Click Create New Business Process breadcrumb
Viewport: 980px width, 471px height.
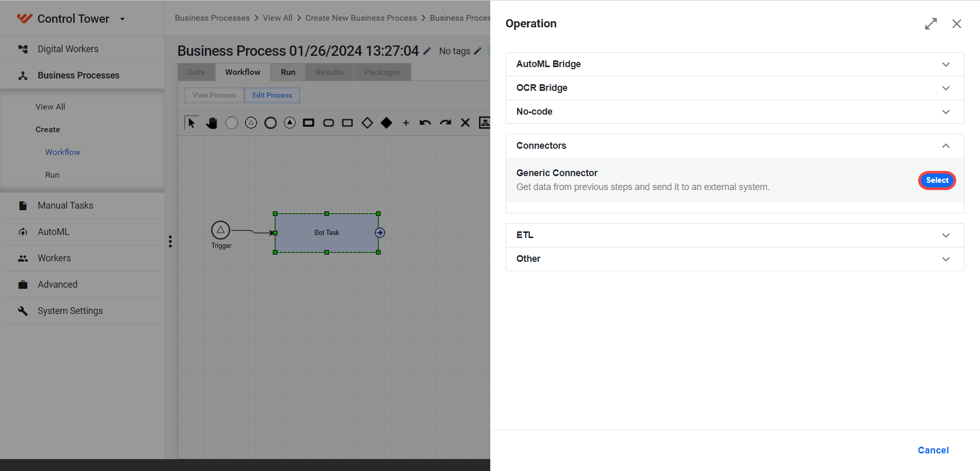361,18
